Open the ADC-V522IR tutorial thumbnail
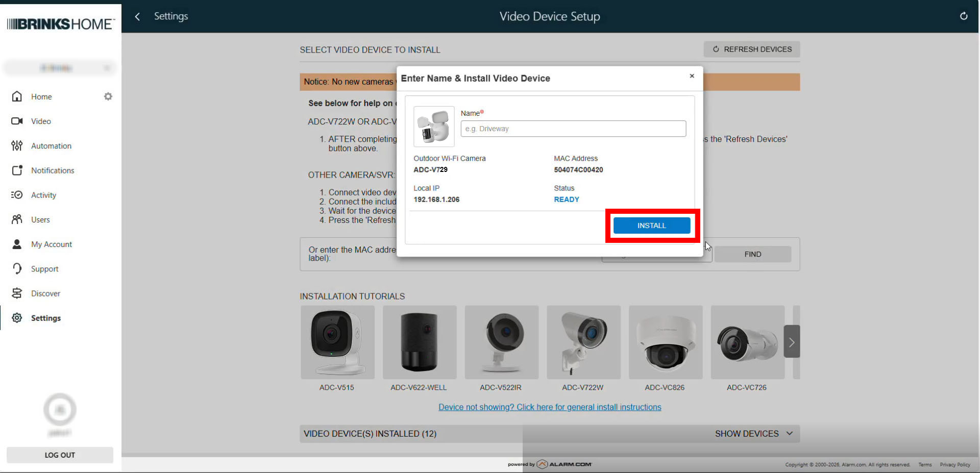 click(x=502, y=342)
